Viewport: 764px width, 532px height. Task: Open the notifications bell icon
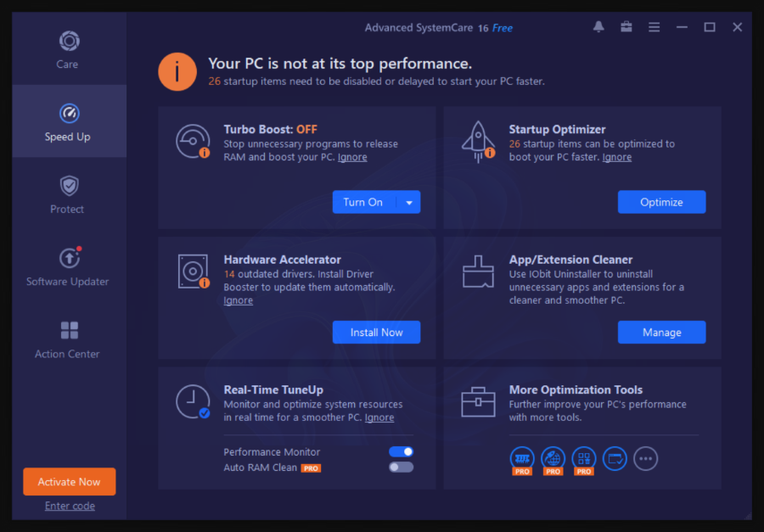[598, 27]
